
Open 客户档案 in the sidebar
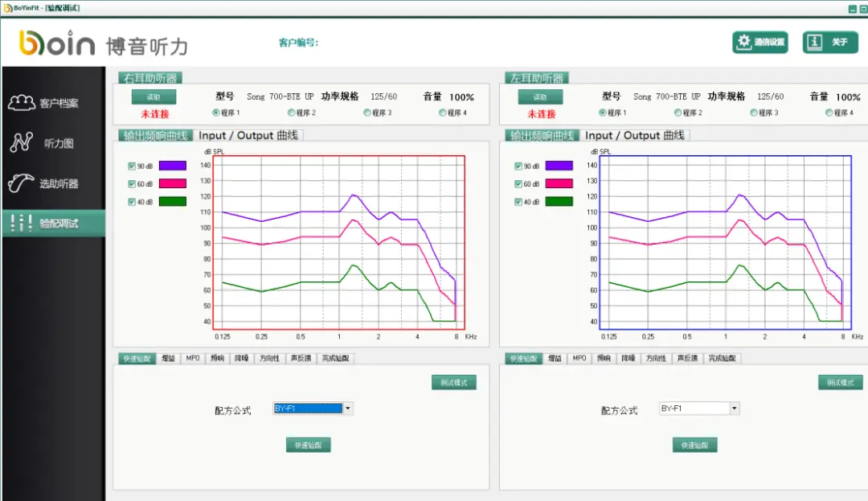53,103
